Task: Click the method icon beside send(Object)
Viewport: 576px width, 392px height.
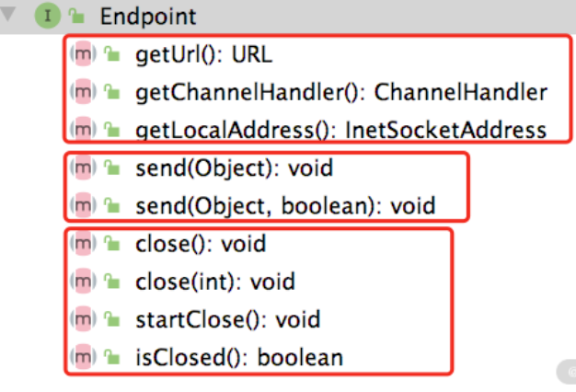Action: [83, 168]
